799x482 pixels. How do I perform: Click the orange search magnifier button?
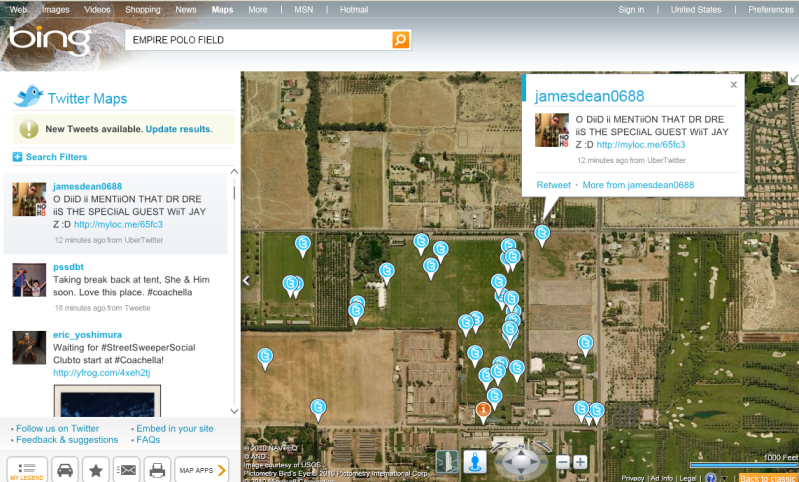(401, 39)
